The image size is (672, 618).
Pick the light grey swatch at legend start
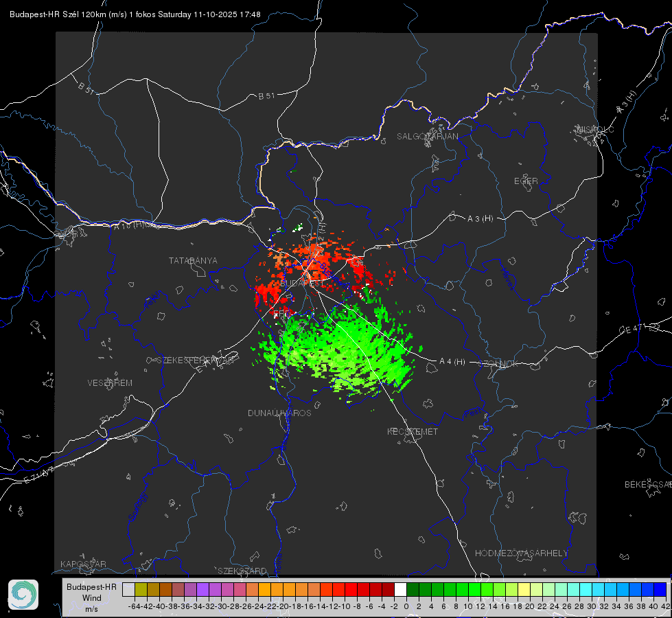point(128,589)
